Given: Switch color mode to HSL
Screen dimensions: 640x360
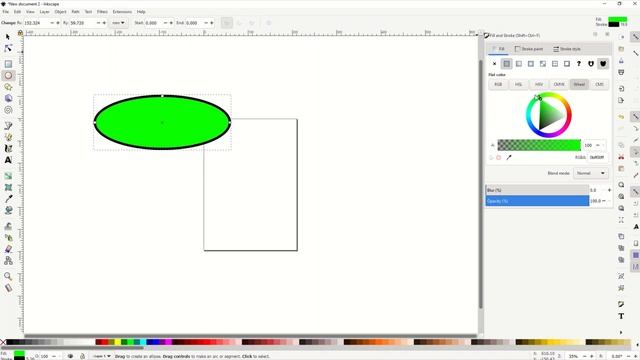Looking at the screenshot, I should tap(518, 84).
